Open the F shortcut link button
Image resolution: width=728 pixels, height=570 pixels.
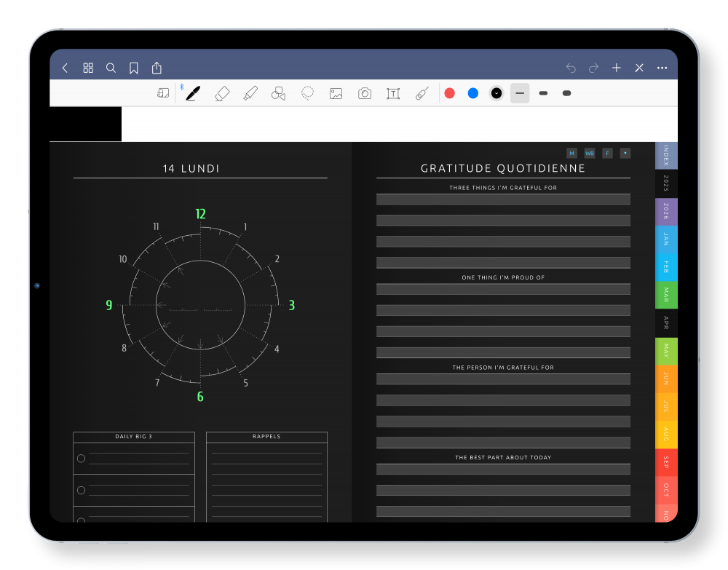coord(607,153)
